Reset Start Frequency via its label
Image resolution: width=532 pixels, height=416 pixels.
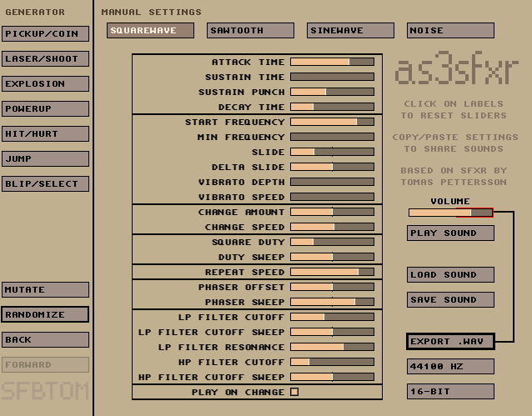coord(235,123)
